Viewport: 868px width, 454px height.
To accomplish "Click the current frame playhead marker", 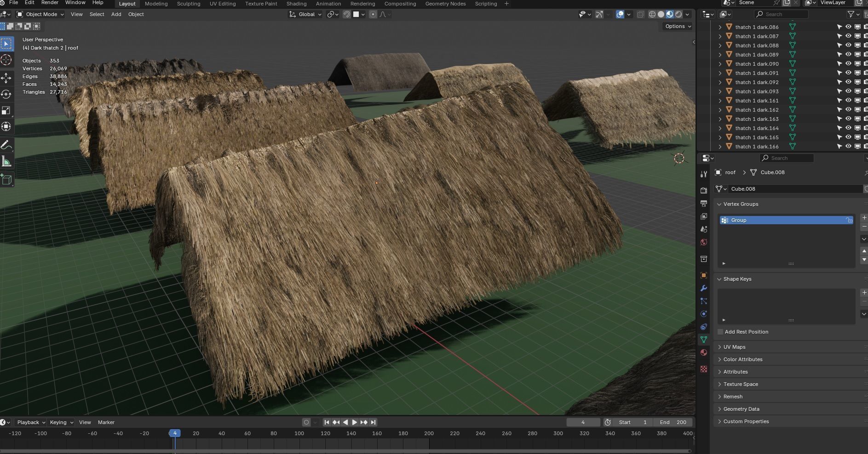I will coord(175,433).
